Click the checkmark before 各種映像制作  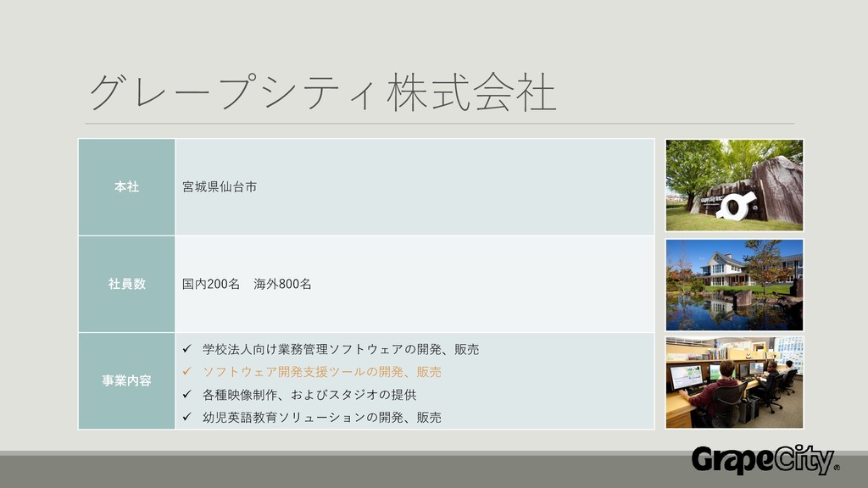pyautogui.click(x=187, y=394)
